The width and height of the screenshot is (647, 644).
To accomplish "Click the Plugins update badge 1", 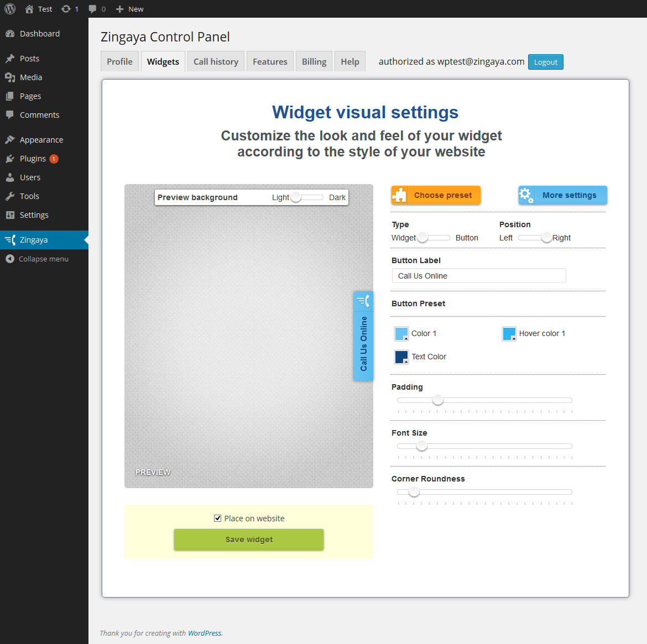I will click(54, 159).
